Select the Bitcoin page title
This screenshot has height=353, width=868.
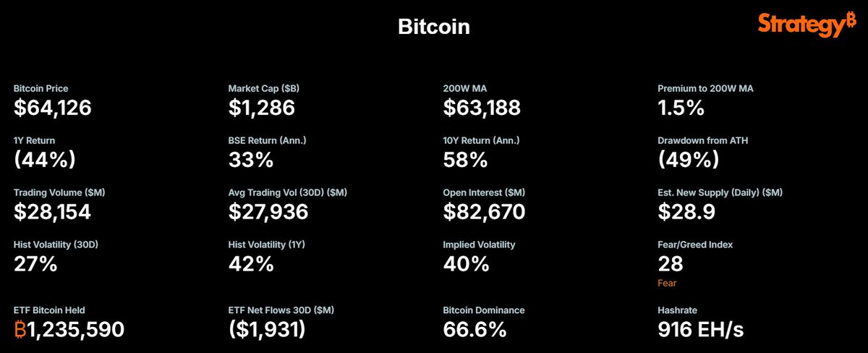[x=434, y=27]
